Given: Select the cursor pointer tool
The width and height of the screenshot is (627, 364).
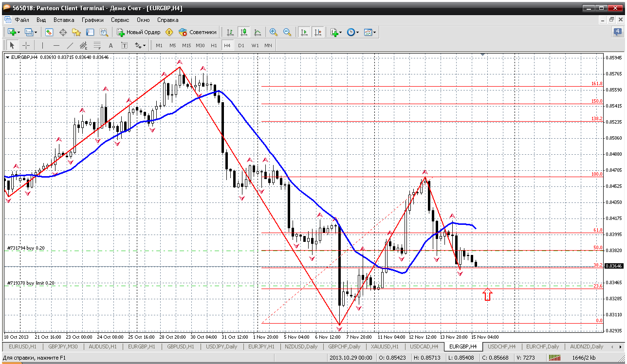Looking at the screenshot, I should tap(12, 45).
